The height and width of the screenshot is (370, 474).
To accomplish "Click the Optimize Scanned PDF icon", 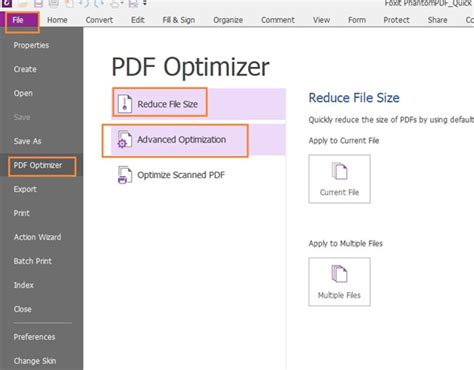I will click(125, 175).
